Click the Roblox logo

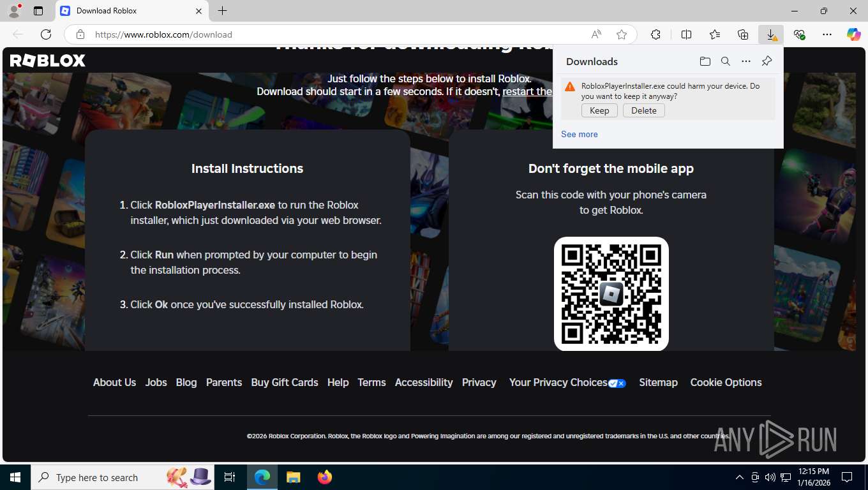(x=47, y=61)
